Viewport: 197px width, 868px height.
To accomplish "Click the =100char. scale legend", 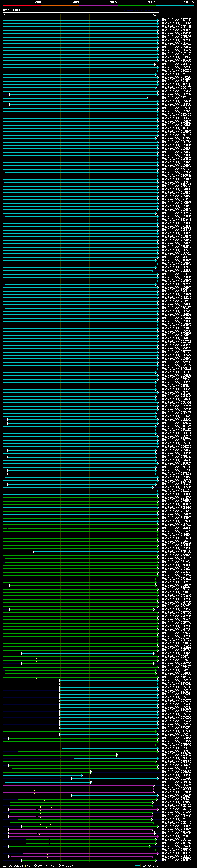I will [147, 865].
